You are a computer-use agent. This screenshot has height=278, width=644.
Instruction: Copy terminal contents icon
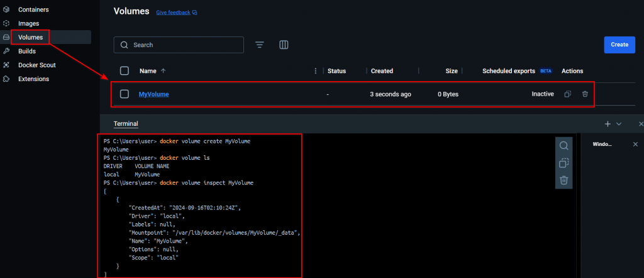(563, 163)
